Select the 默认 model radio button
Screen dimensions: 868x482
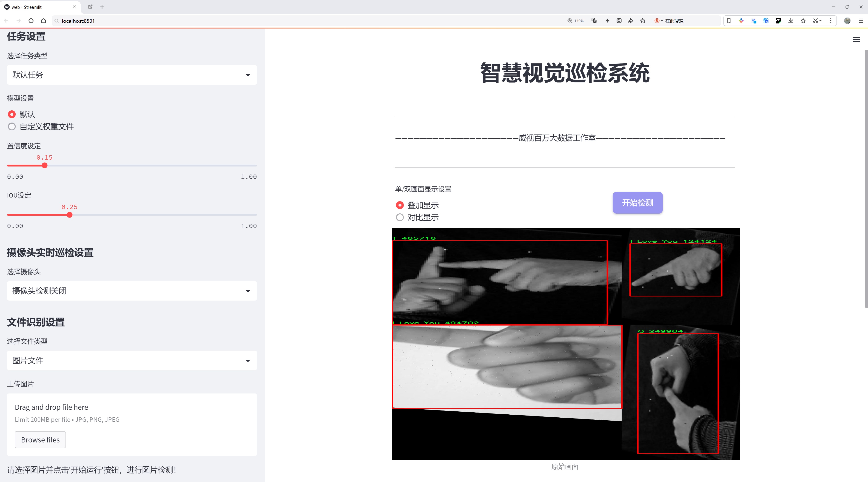pos(12,114)
